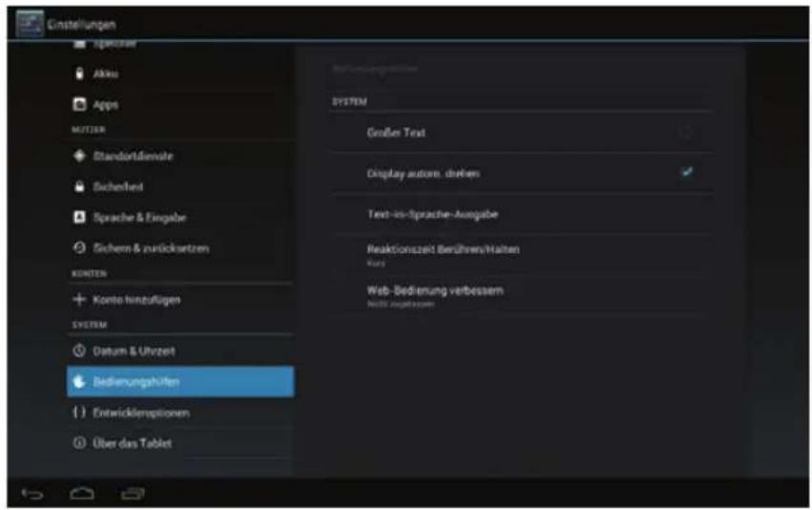Click the Sicherheit lock icon
Image resolution: width=812 pixels, height=510 pixels.
point(79,186)
